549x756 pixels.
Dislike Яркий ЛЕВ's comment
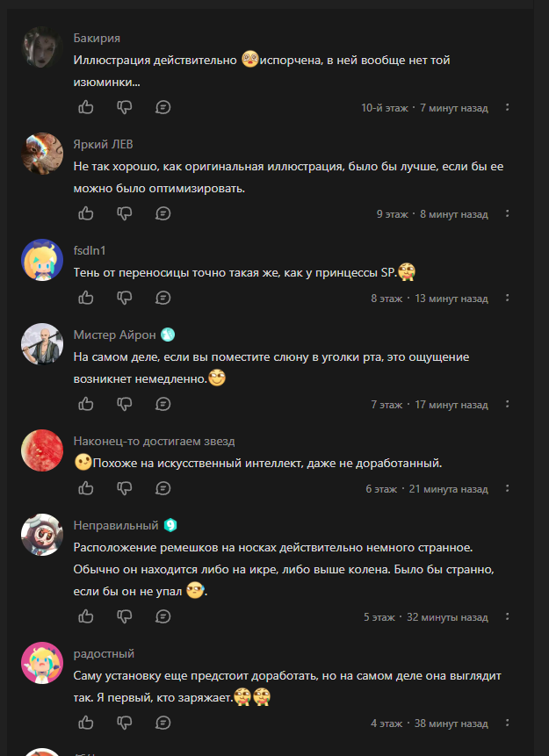125,213
